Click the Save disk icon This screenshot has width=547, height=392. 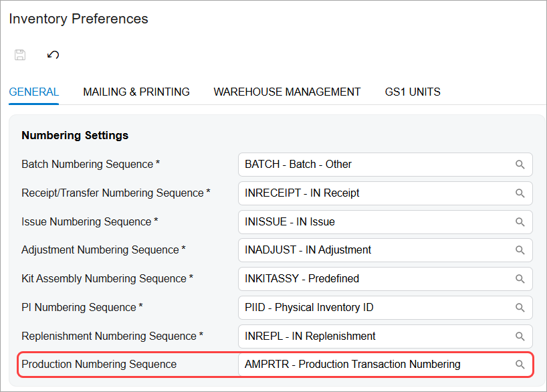click(20, 55)
